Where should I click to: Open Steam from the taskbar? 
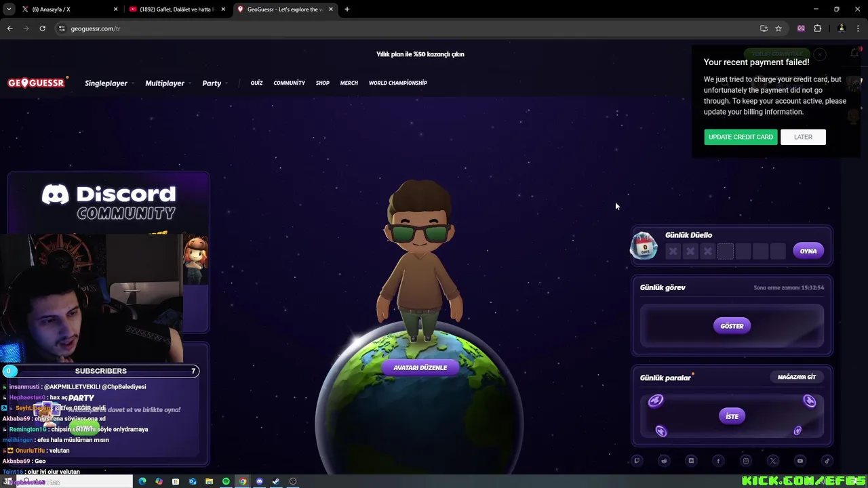click(x=276, y=481)
